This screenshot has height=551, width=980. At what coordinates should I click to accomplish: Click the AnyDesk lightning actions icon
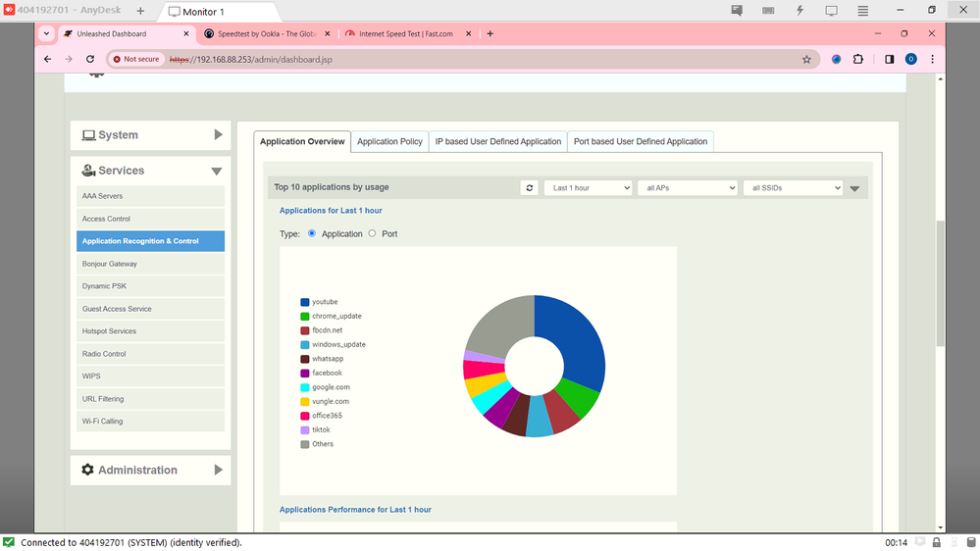(x=799, y=11)
